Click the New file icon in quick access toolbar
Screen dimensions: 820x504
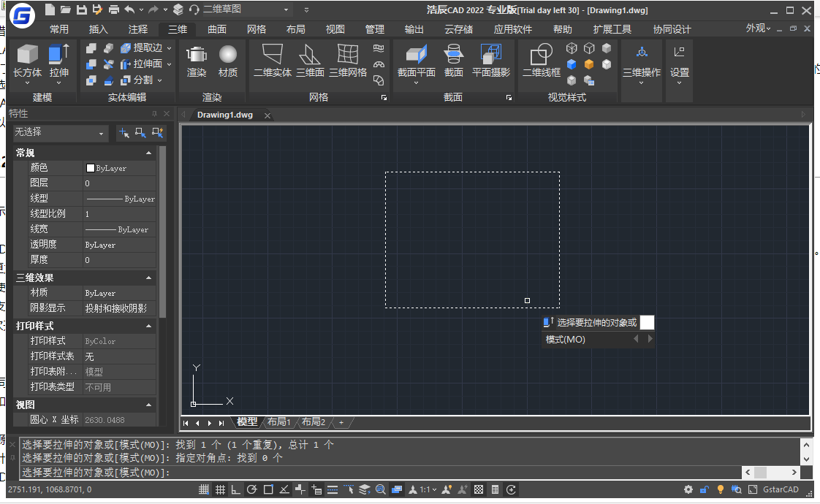(x=50, y=9)
